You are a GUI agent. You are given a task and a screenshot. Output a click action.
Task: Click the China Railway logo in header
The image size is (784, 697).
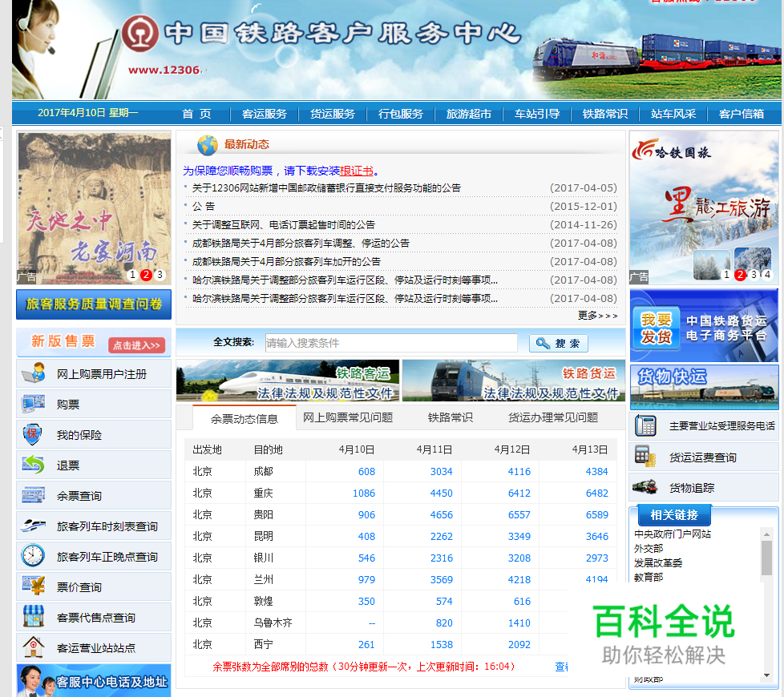click(140, 34)
